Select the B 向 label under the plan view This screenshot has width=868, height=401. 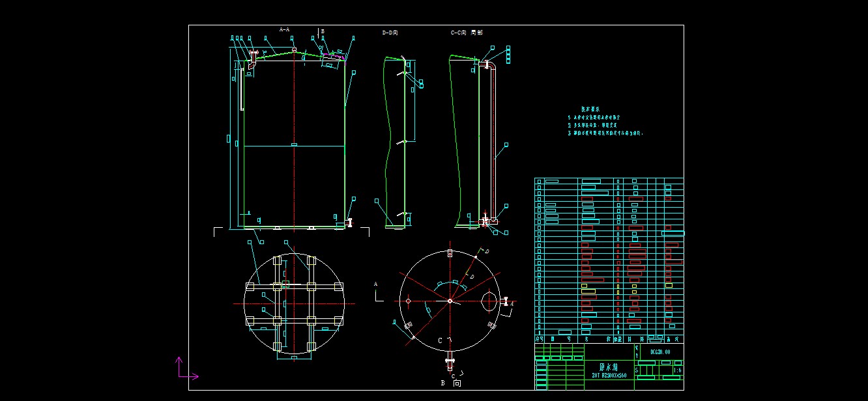451,383
